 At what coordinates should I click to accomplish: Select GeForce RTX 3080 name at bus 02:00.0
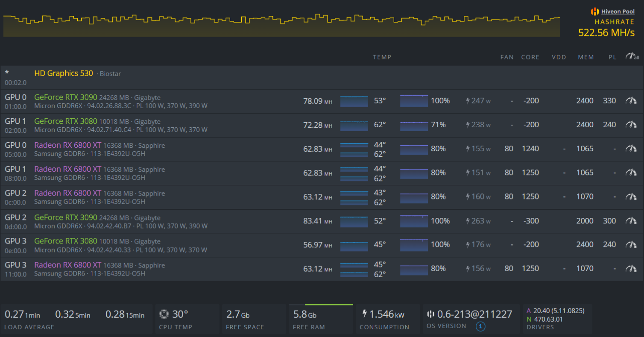(66, 121)
